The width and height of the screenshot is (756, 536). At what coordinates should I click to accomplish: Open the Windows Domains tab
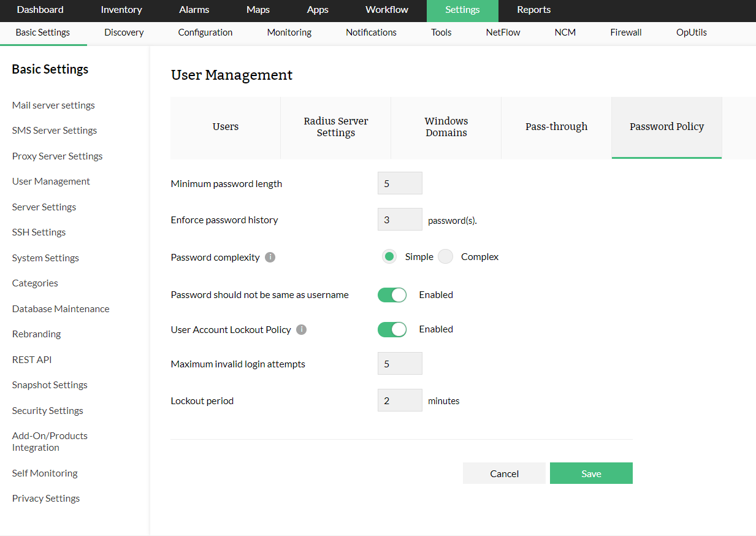pos(446,127)
